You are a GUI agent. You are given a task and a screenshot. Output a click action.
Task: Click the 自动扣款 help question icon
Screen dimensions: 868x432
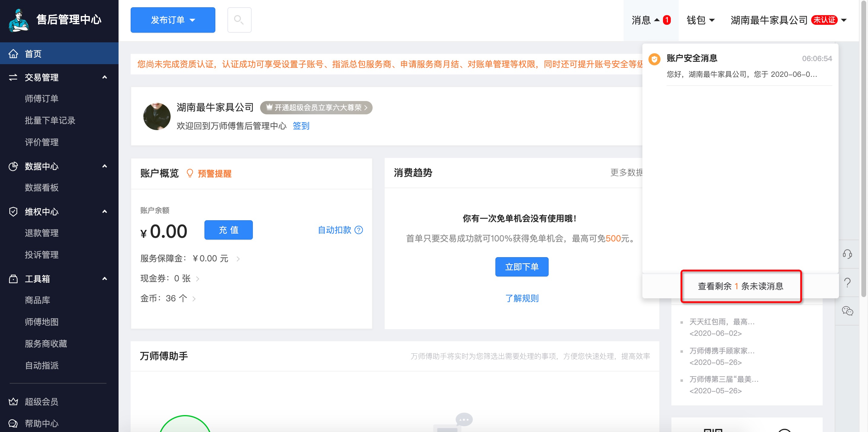click(x=359, y=230)
